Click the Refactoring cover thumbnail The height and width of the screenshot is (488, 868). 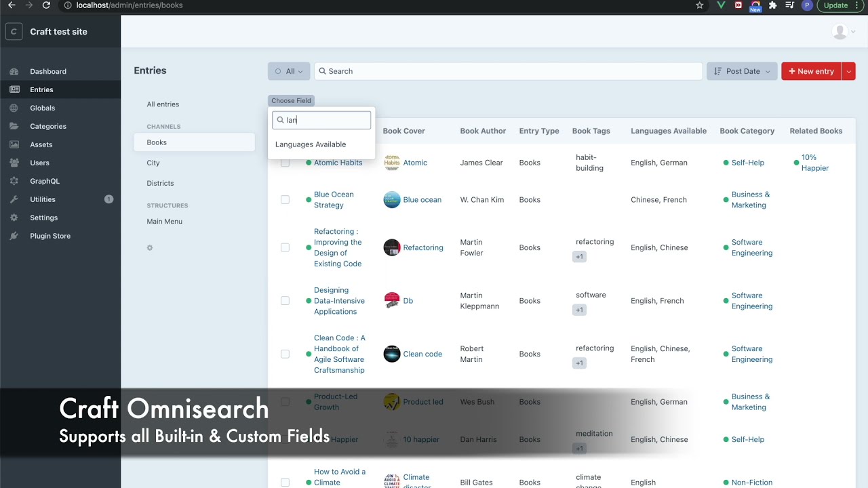392,247
